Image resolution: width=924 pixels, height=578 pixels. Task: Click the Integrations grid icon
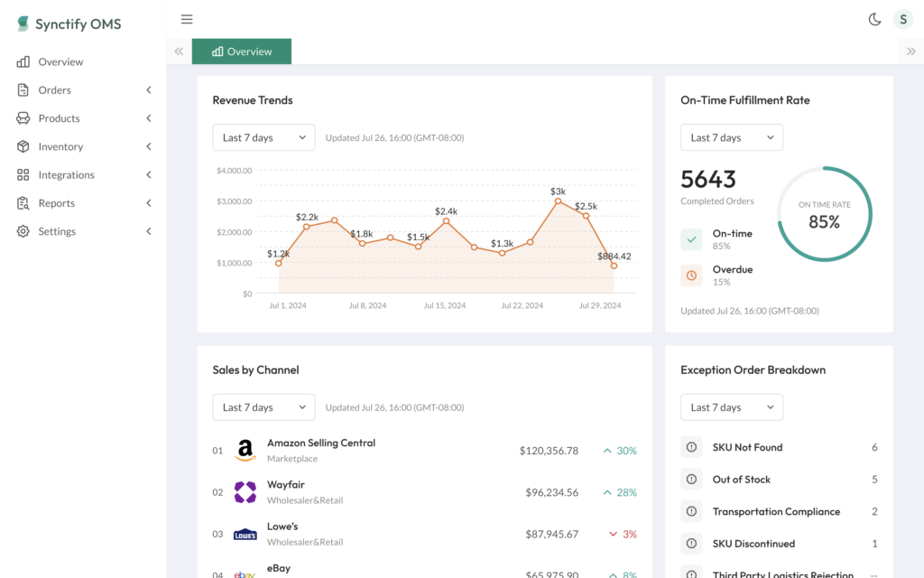click(23, 174)
